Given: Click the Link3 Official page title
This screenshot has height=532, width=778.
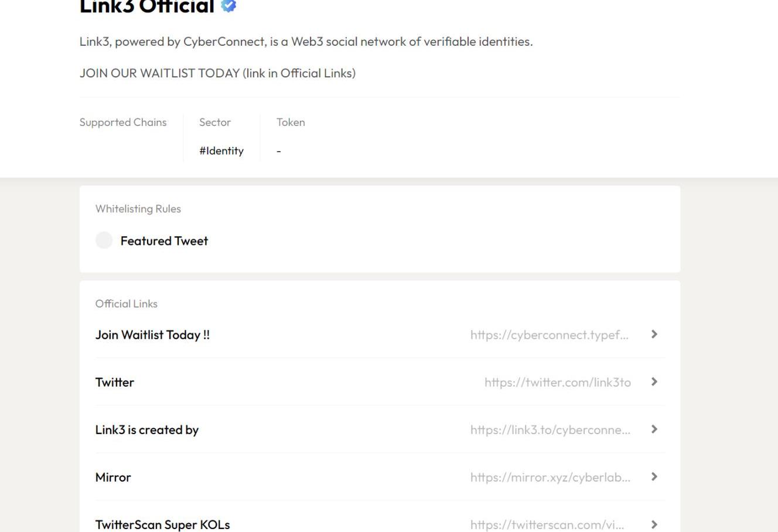Looking at the screenshot, I should coord(147,7).
